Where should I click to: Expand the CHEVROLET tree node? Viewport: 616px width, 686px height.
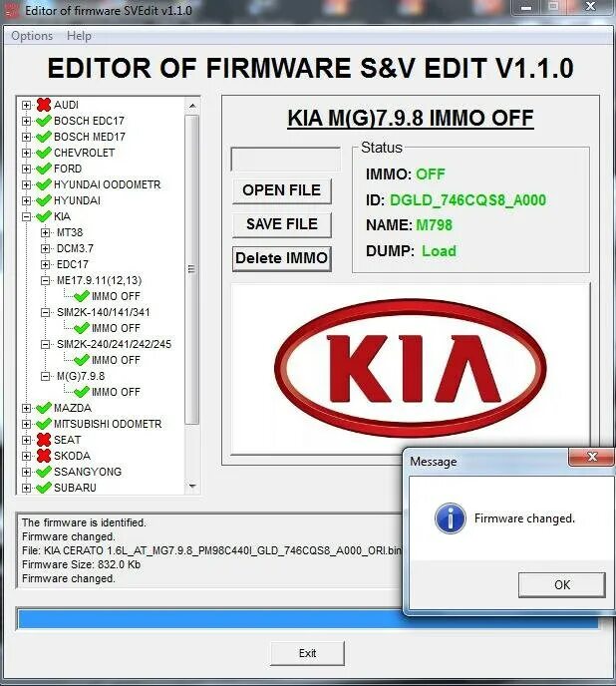click(x=26, y=153)
